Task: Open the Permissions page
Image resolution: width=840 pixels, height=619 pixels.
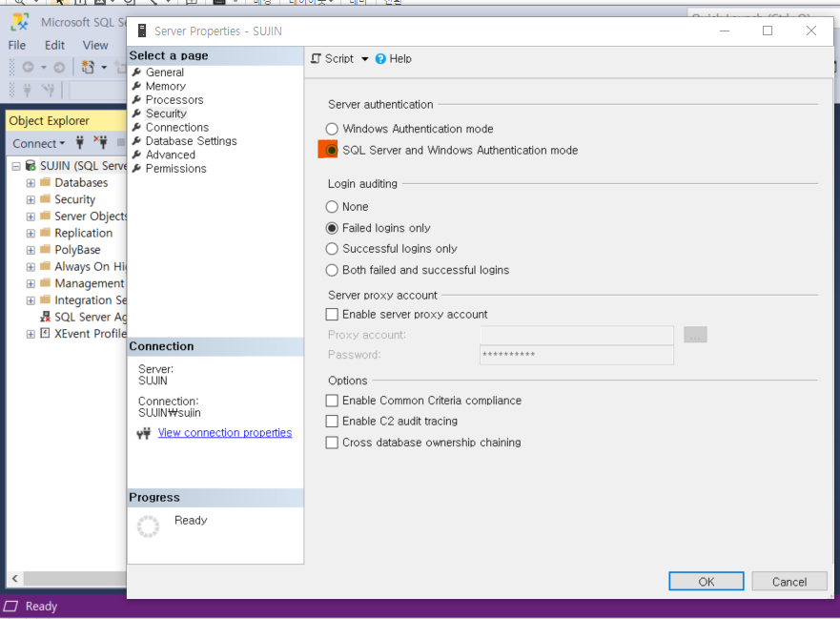Action: coord(175,169)
